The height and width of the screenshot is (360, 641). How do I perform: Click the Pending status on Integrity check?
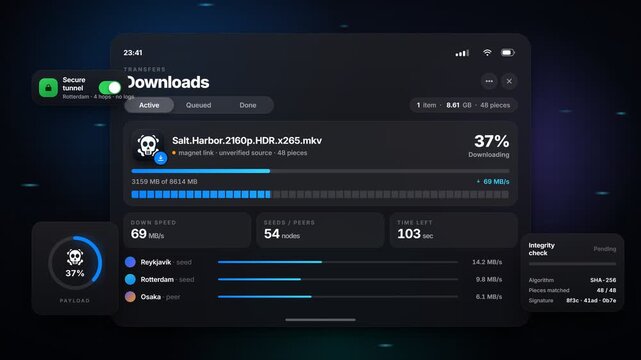[605, 249]
